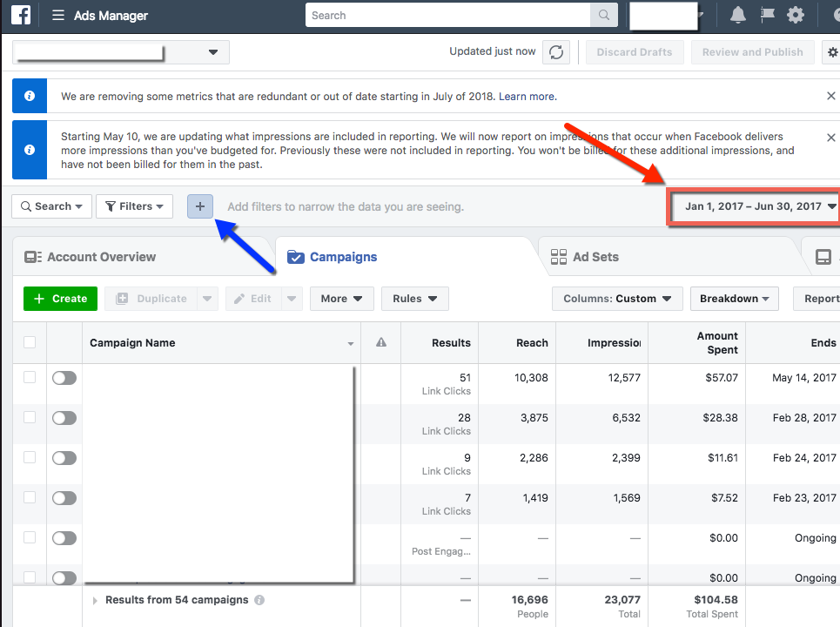This screenshot has width=840, height=627.
Task: Click the Facebook logo icon
Action: tap(21, 15)
